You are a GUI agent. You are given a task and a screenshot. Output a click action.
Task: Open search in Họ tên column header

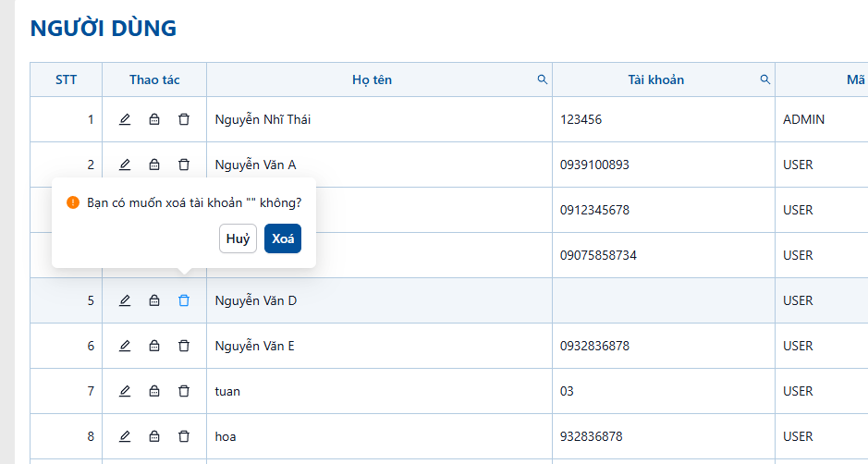click(543, 79)
